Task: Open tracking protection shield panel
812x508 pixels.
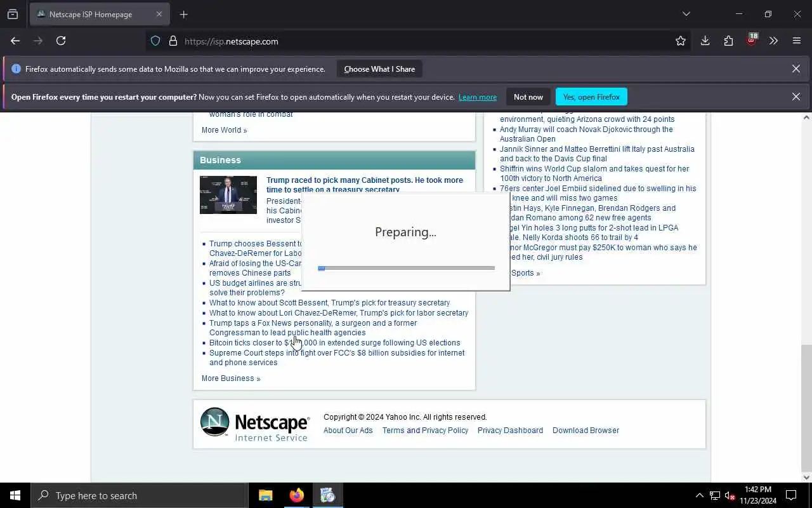Action: point(155,41)
